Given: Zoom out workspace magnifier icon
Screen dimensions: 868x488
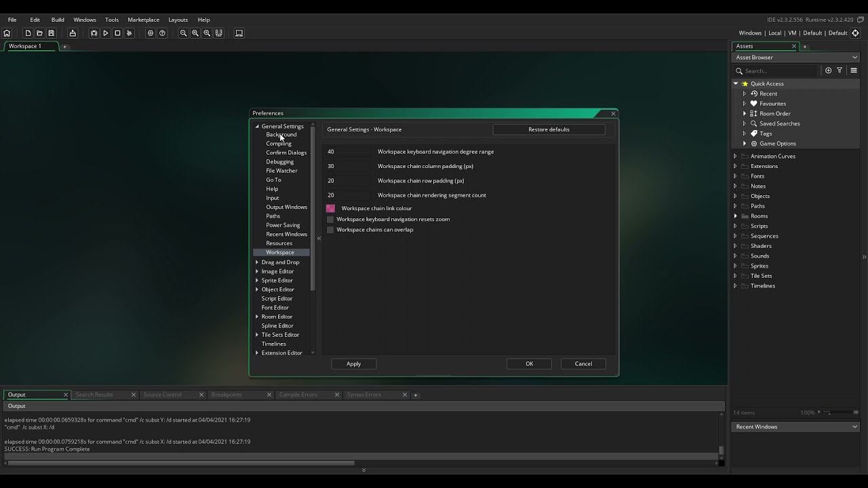Looking at the screenshot, I should (x=183, y=33).
